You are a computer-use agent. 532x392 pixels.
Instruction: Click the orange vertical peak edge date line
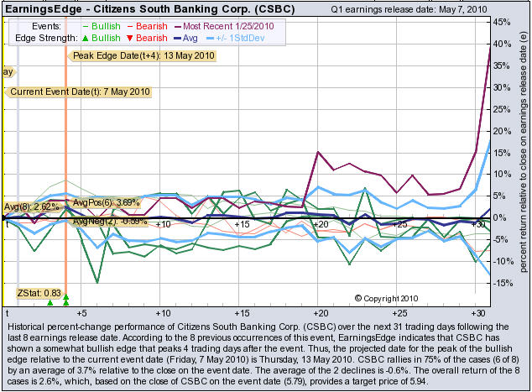click(x=65, y=151)
